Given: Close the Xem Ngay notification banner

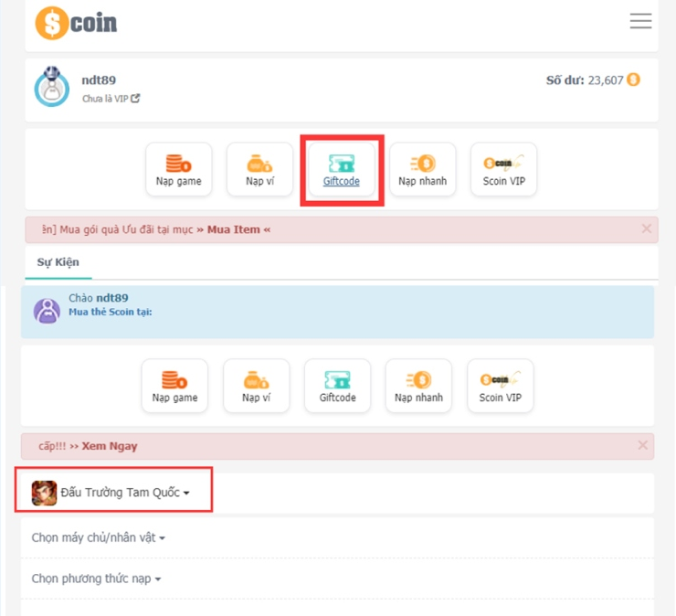Looking at the screenshot, I should [x=643, y=445].
